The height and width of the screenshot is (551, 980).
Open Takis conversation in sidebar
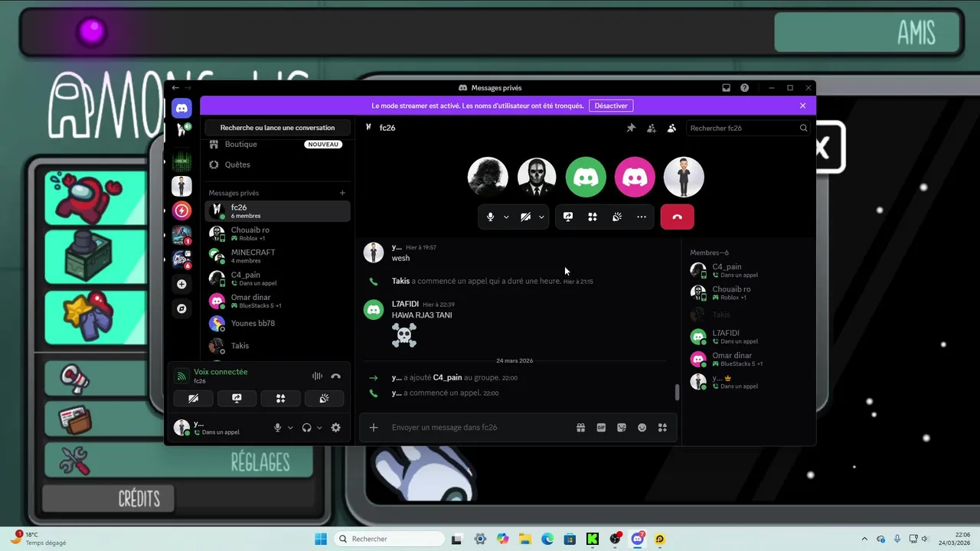[x=277, y=345]
